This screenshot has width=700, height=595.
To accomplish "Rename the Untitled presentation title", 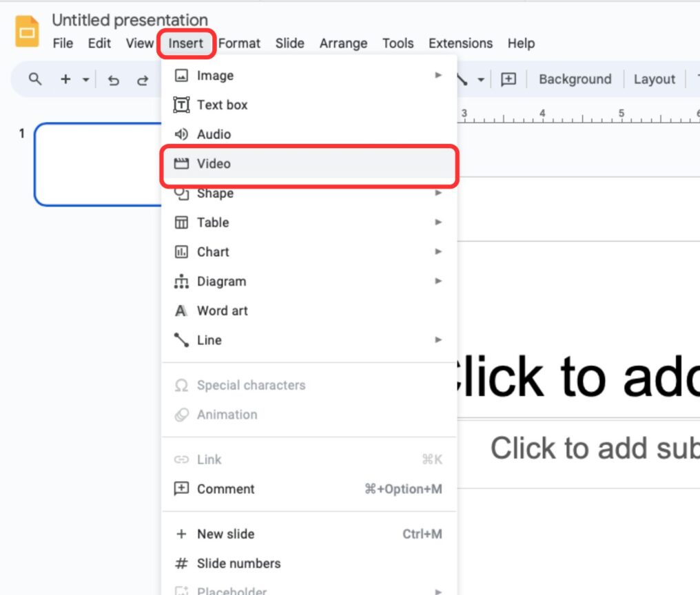I will 130,20.
